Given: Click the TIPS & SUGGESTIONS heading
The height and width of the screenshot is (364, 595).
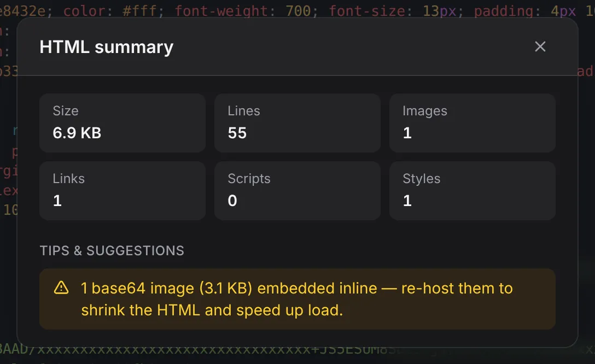Looking at the screenshot, I should click(x=112, y=251).
